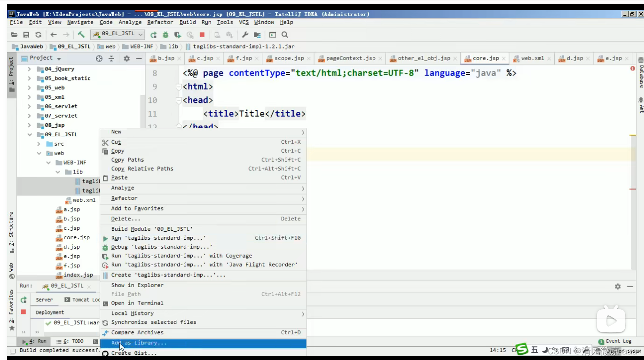Open Project panel gear options
644x360 pixels.
coord(126,59)
